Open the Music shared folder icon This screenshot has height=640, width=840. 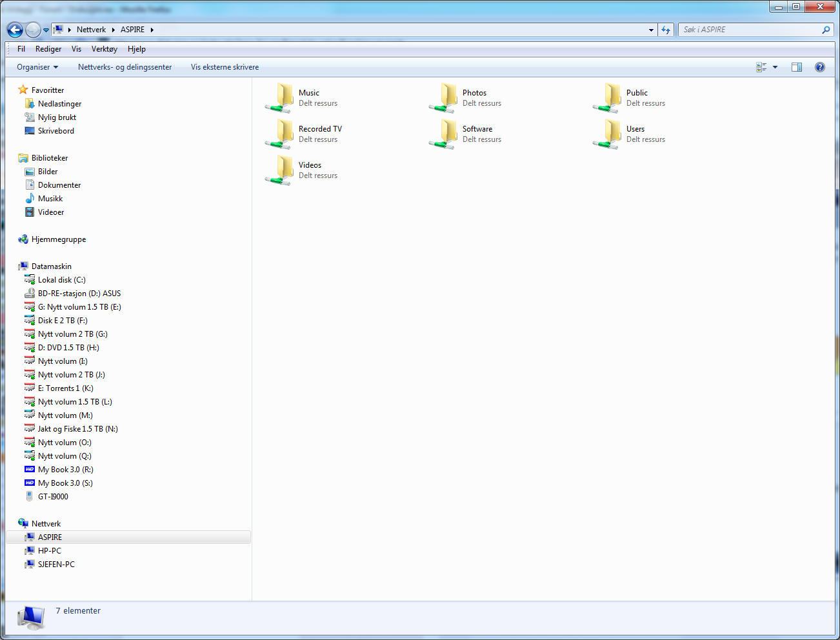coord(280,98)
